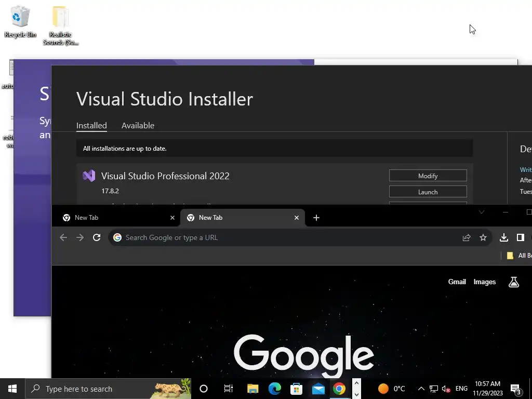Open the Realistic Sounds folder on desktop
Screen dimensions: 532x399
61,25
